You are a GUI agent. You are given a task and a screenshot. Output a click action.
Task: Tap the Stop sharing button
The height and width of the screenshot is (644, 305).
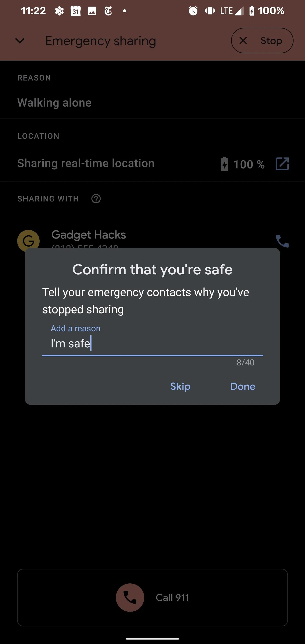tap(262, 40)
